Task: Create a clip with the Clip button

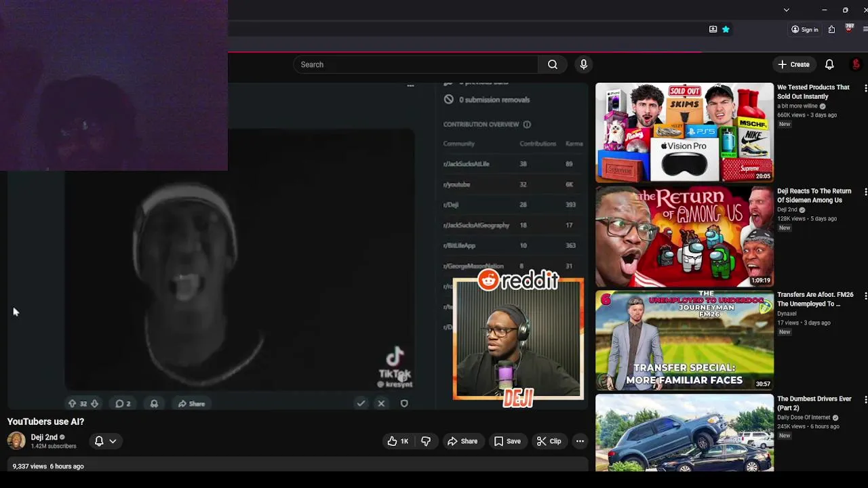Action: click(549, 441)
